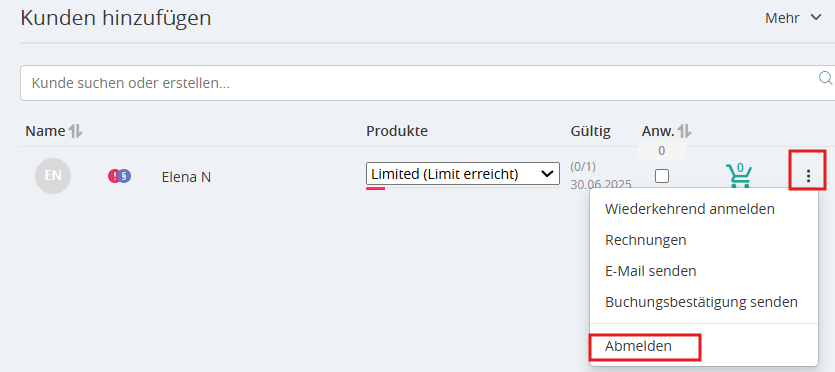
Task: Open the Limited (Limit erreicht) product dropdown
Action: [463, 173]
